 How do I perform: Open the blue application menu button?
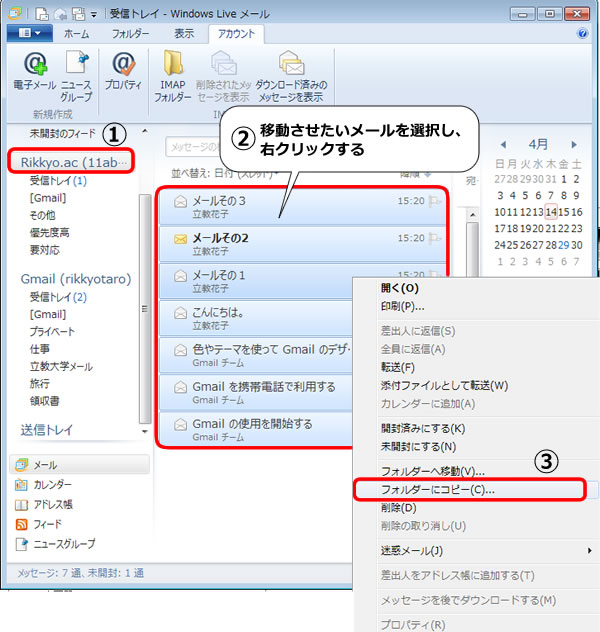[29, 33]
